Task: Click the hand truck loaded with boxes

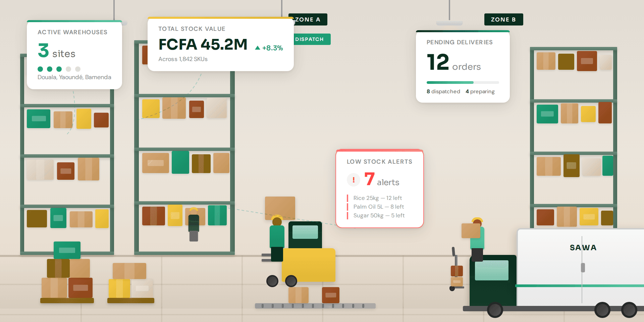Action: click(456, 272)
